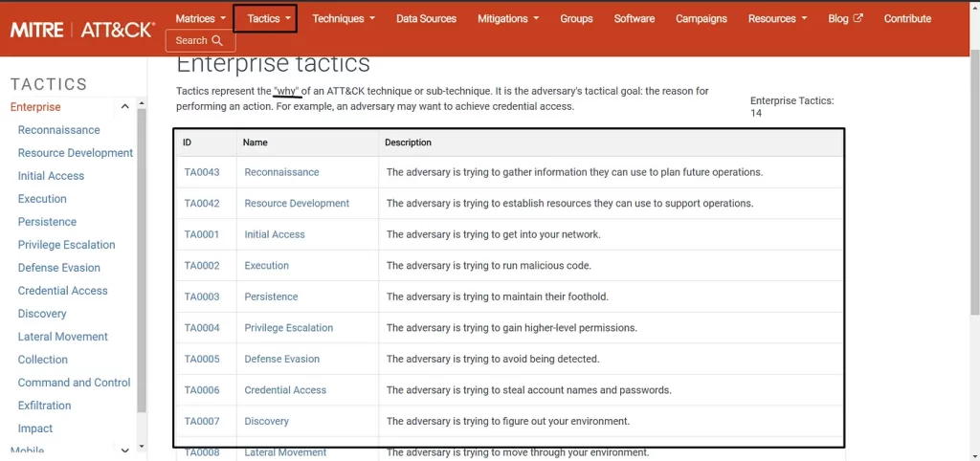The height and width of the screenshot is (461, 980).
Task: Select Discovery in the sidebar
Action: click(42, 314)
